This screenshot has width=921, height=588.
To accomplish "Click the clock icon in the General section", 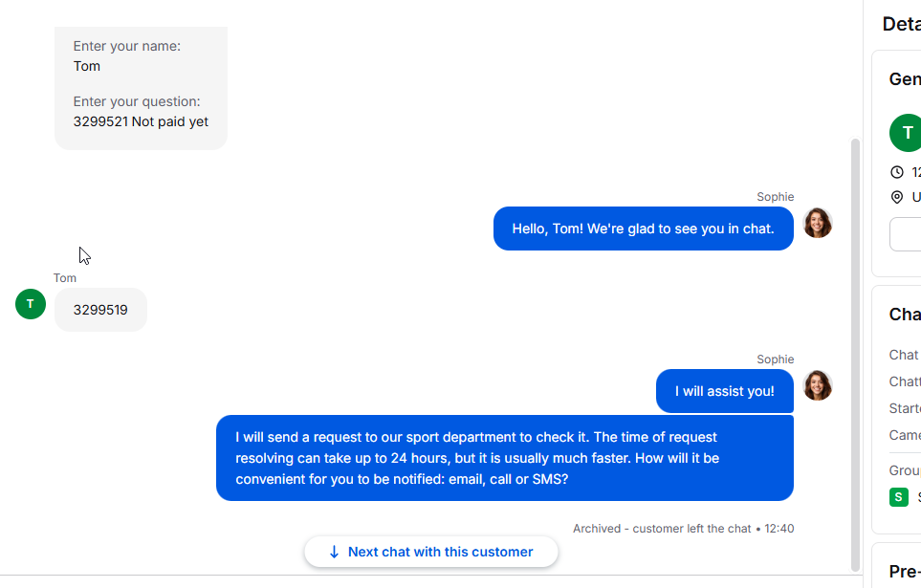I will 897,172.
